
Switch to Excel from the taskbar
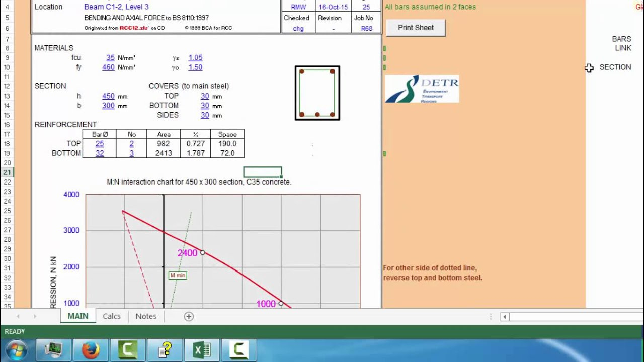202,350
